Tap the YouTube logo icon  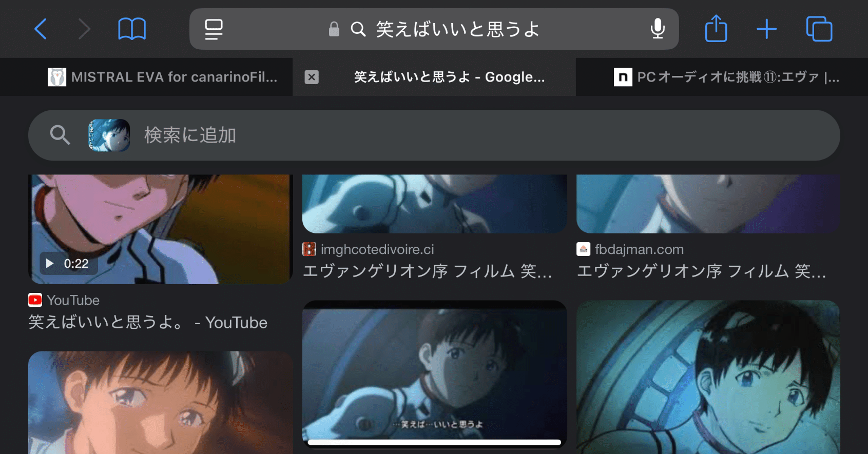coord(35,300)
